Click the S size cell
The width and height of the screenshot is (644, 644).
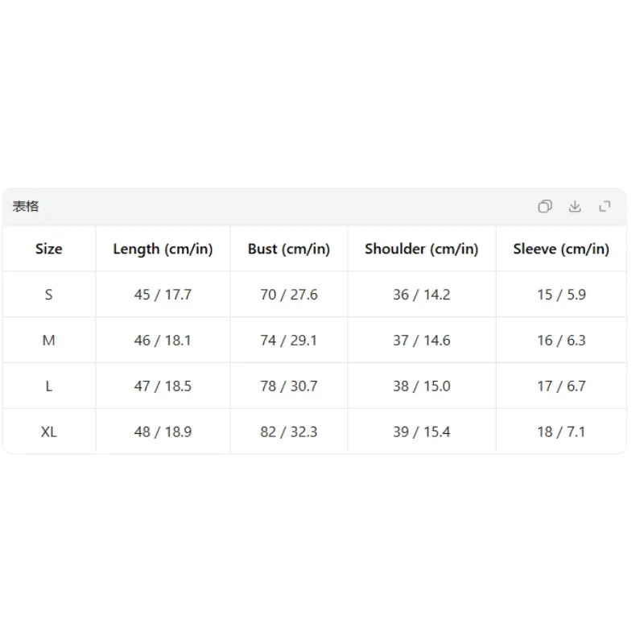coord(49,295)
